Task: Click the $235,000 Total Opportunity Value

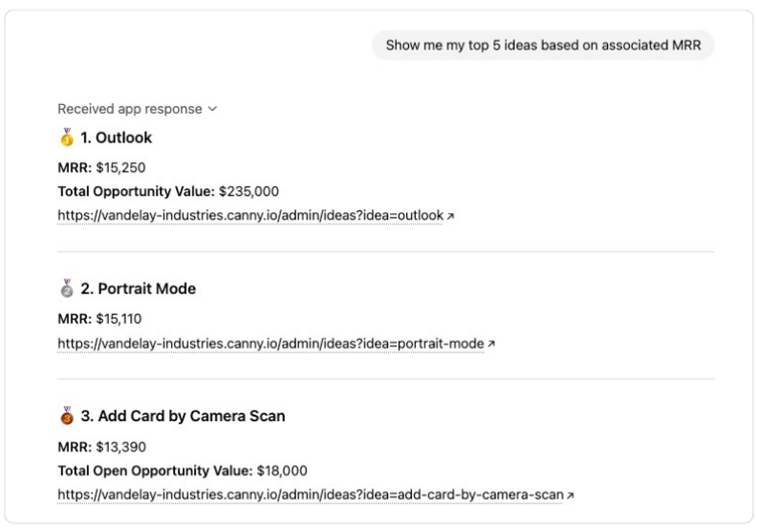Action: click(x=249, y=191)
